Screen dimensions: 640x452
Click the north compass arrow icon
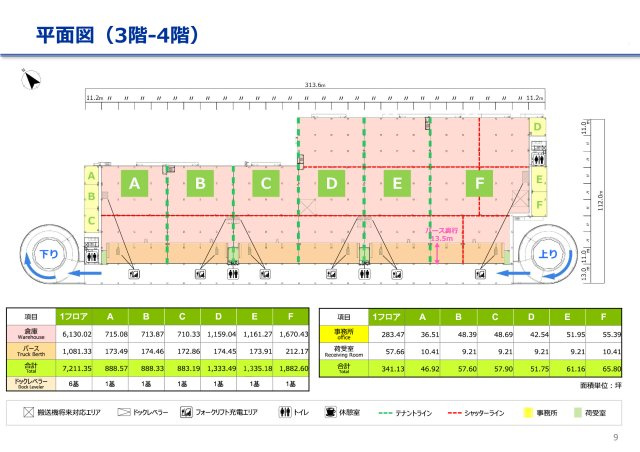[31, 81]
